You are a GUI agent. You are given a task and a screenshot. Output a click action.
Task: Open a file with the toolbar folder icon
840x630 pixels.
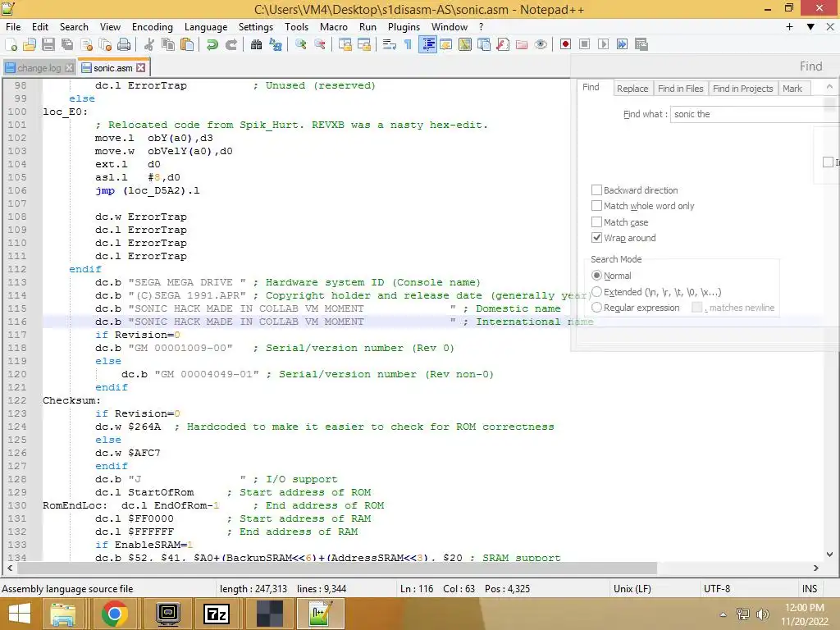coord(30,44)
